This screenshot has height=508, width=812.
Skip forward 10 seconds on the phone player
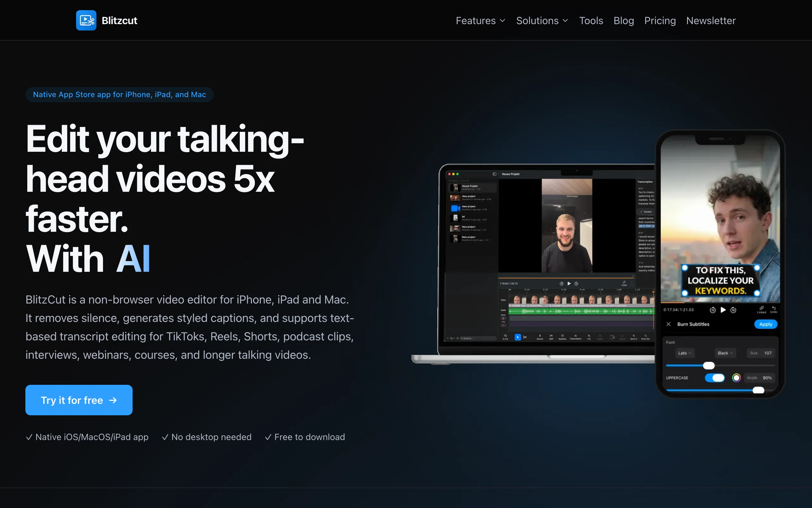tap(733, 310)
